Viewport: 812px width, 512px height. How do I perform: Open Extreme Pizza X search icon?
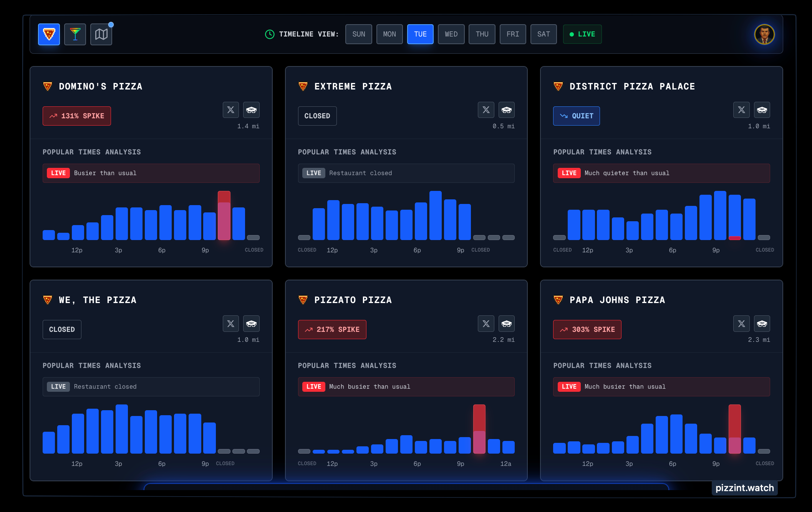(x=486, y=110)
